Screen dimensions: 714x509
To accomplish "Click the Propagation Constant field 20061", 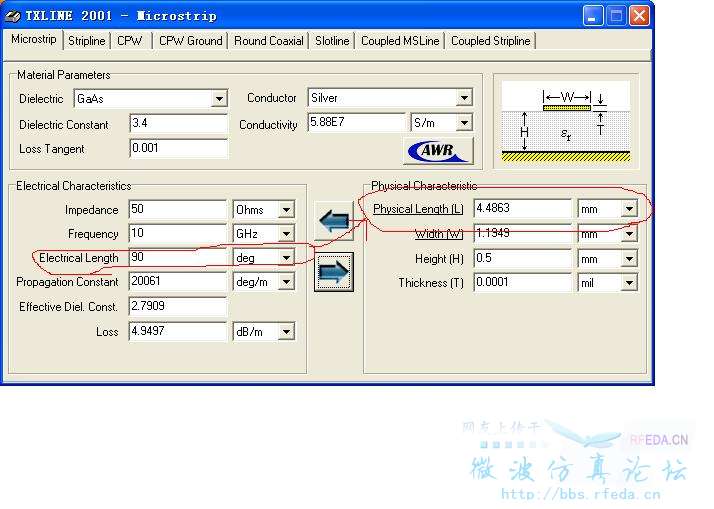I will click(178, 281).
